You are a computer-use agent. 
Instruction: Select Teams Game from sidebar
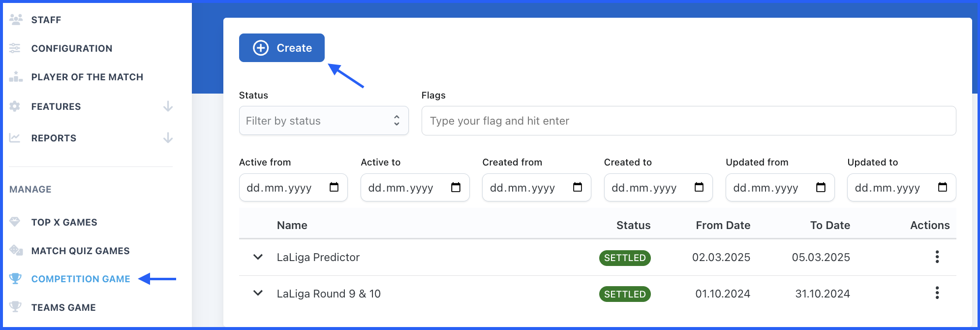tap(63, 307)
